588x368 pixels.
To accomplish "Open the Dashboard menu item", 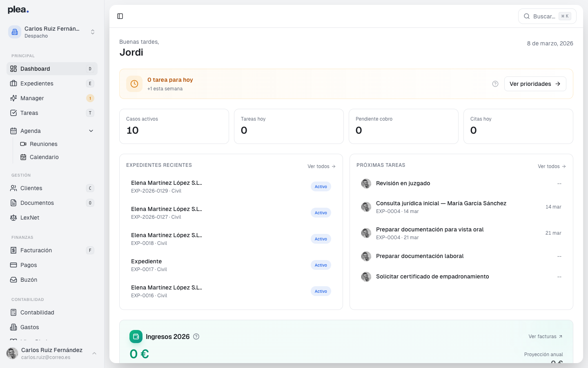I will click(52, 69).
